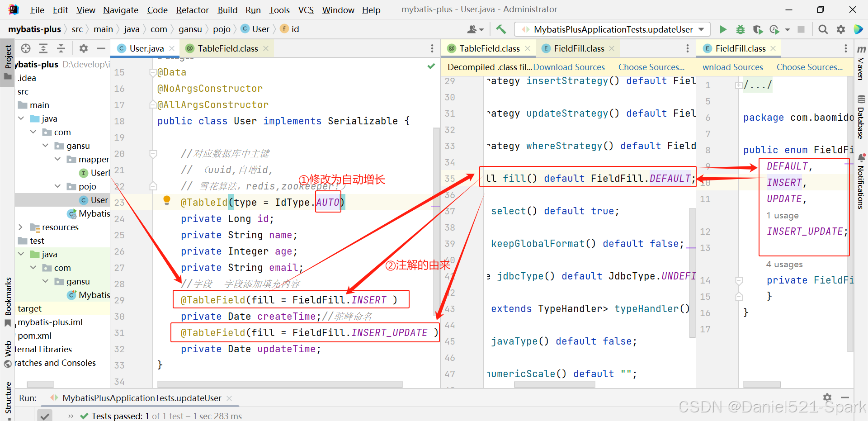Toggle the Web tool window button

click(x=8, y=354)
